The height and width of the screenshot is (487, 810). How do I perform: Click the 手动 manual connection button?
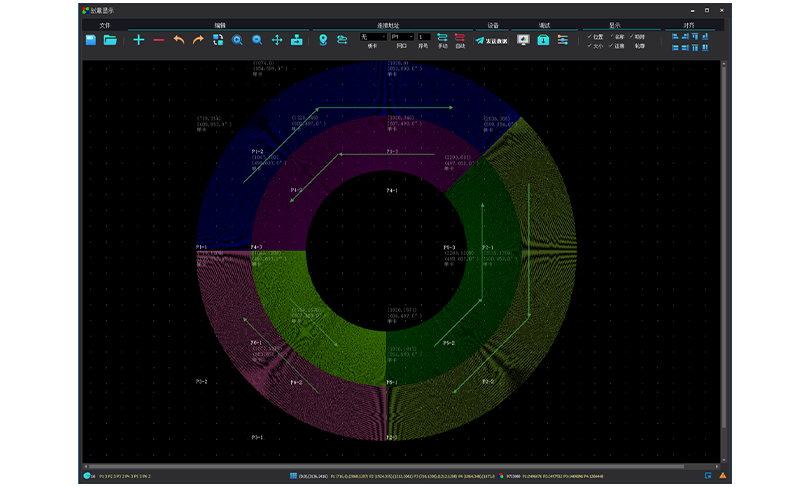tap(443, 40)
